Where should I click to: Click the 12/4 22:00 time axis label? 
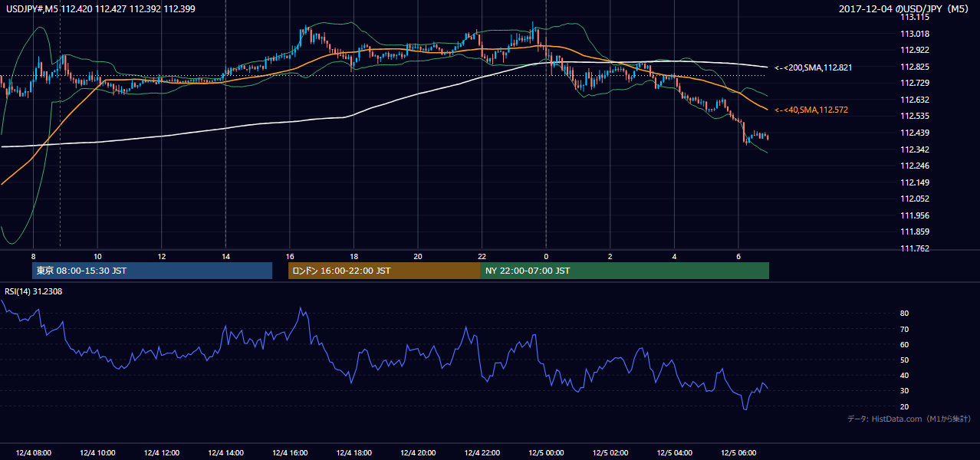tap(482, 453)
